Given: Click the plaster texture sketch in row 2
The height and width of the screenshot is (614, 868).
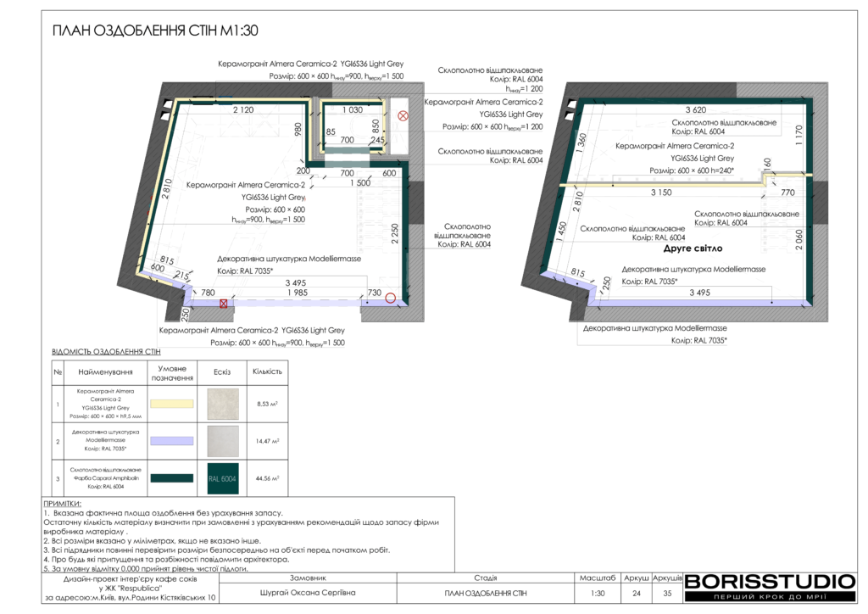Looking at the screenshot, I should (x=222, y=441).
